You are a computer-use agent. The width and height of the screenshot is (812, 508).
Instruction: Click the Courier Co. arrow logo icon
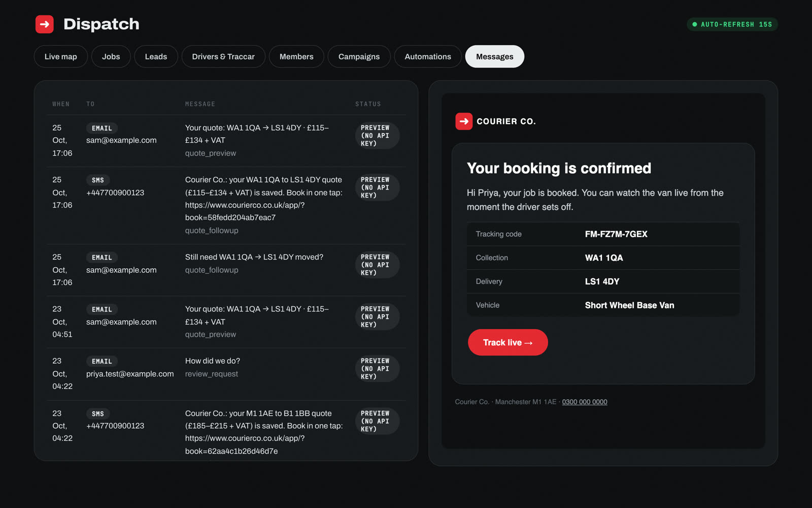pos(464,121)
